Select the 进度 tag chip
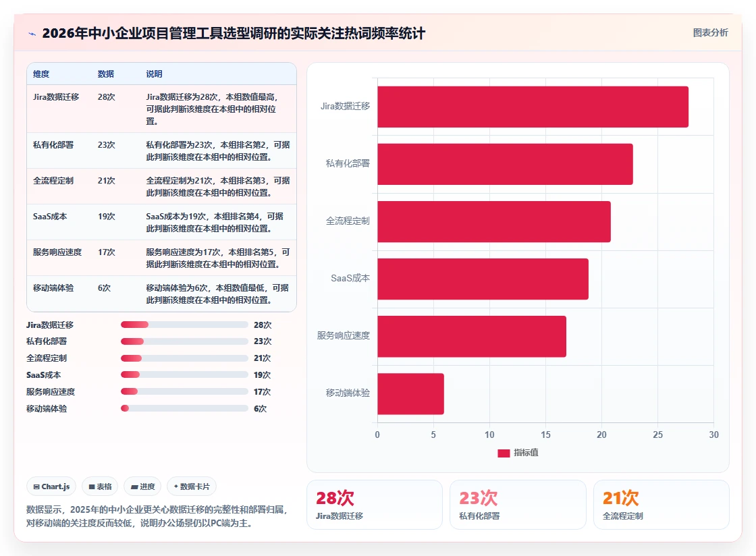The height and width of the screenshot is (556, 756). pyautogui.click(x=142, y=486)
